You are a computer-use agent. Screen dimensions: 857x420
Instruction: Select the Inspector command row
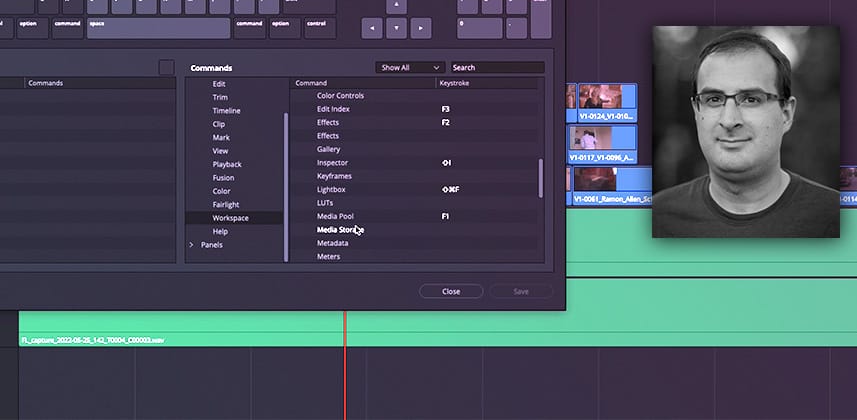click(414, 162)
